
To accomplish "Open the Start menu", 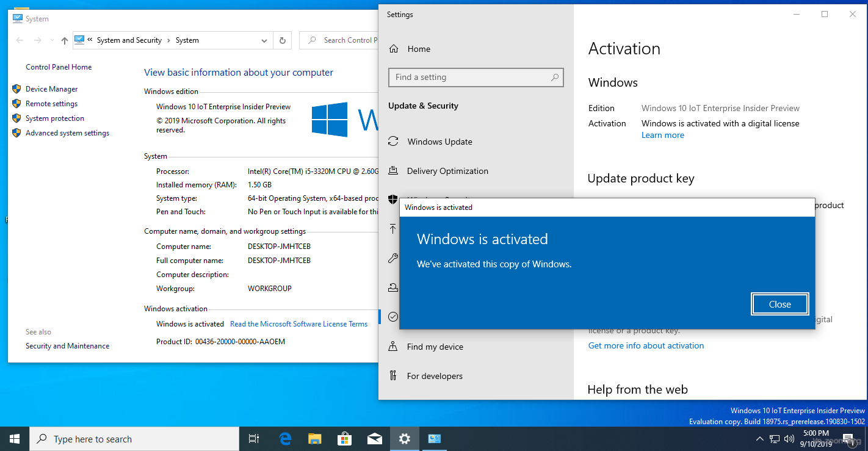I will (x=15, y=439).
